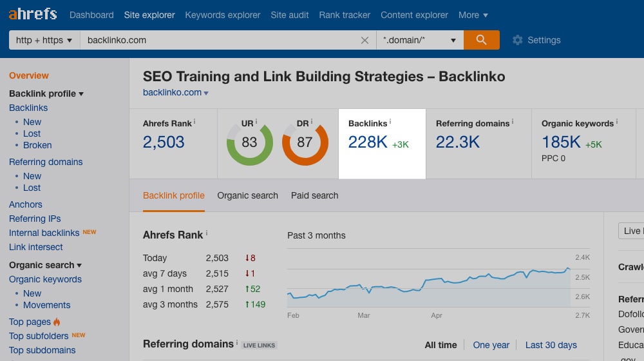Image resolution: width=644 pixels, height=361 pixels.
Task: Click the green UR 83 gauge
Action: pos(249,142)
